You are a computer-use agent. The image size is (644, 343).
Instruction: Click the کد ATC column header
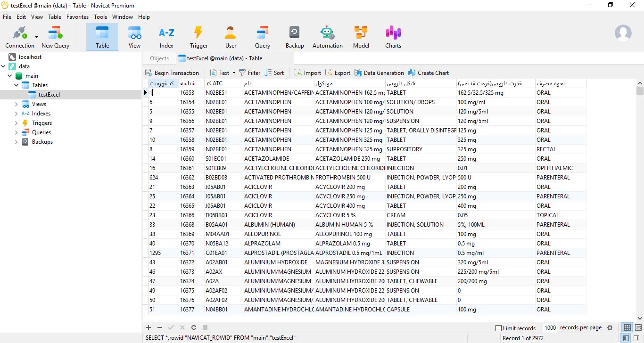pos(223,83)
